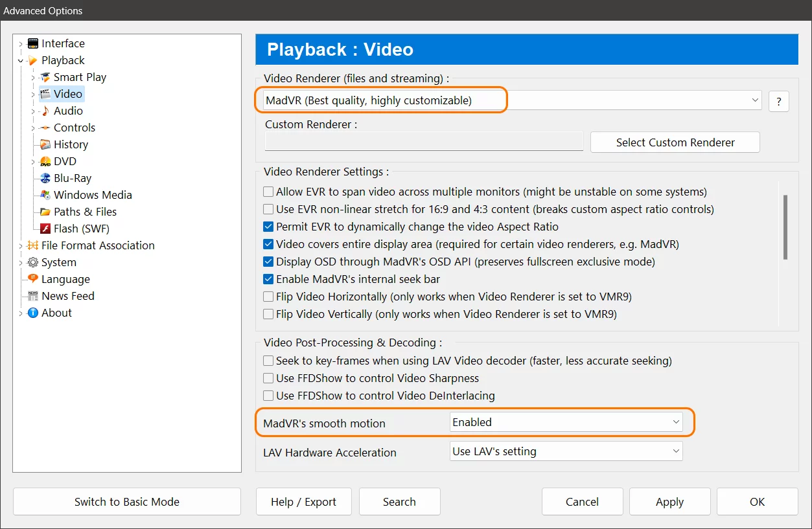Viewport: 812px width, 529px height.
Task: Click the Blu-Ray disc icon
Action: pyautogui.click(x=45, y=178)
